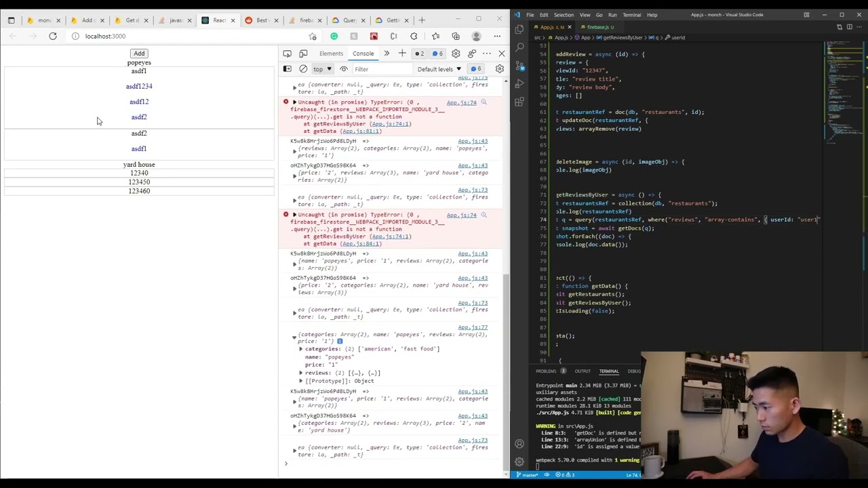
Task: Close the DevTools panel
Action: point(502,54)
